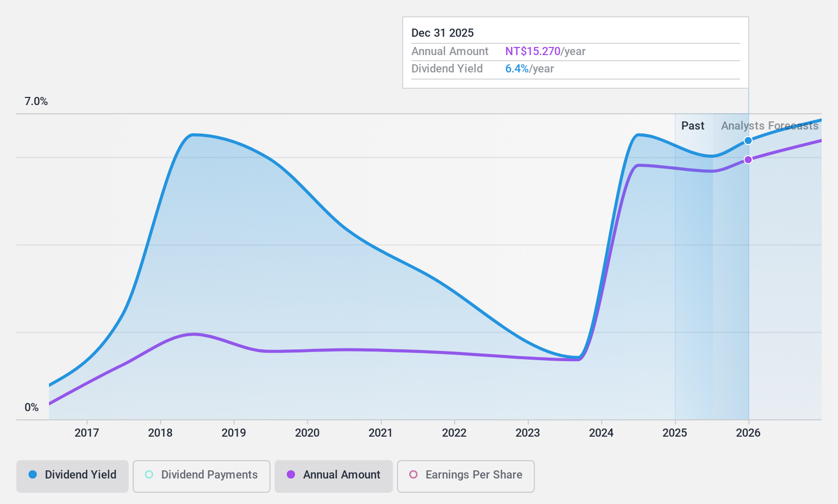Click the Annual Amount label in tooltip
The image size is (838, 504).
pyautogui.click(x=450, y=52)
